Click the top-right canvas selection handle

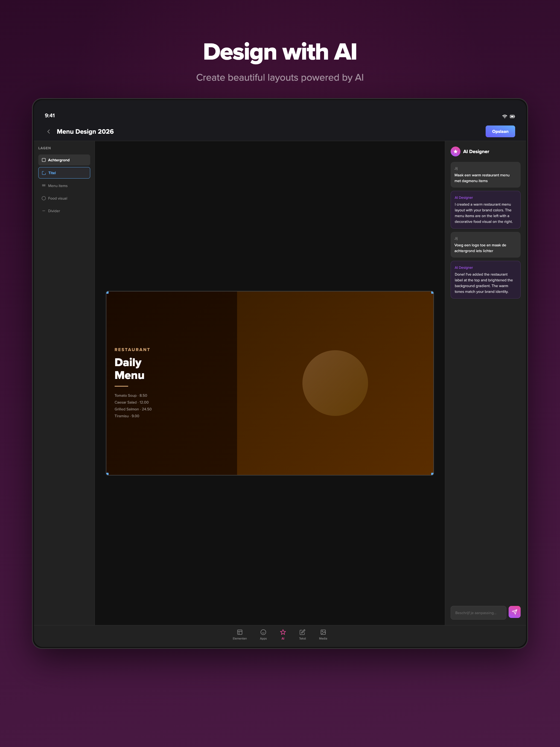coord(432,293)
